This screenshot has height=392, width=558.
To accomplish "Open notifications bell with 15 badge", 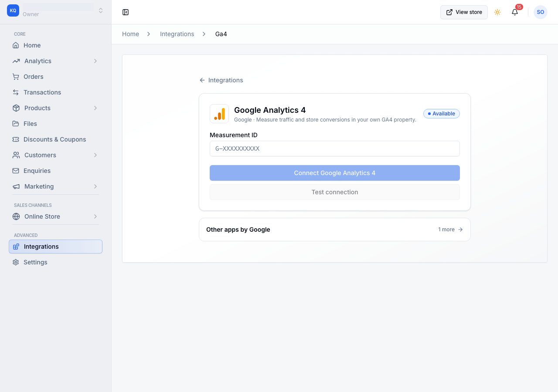I will pos(515,12).
